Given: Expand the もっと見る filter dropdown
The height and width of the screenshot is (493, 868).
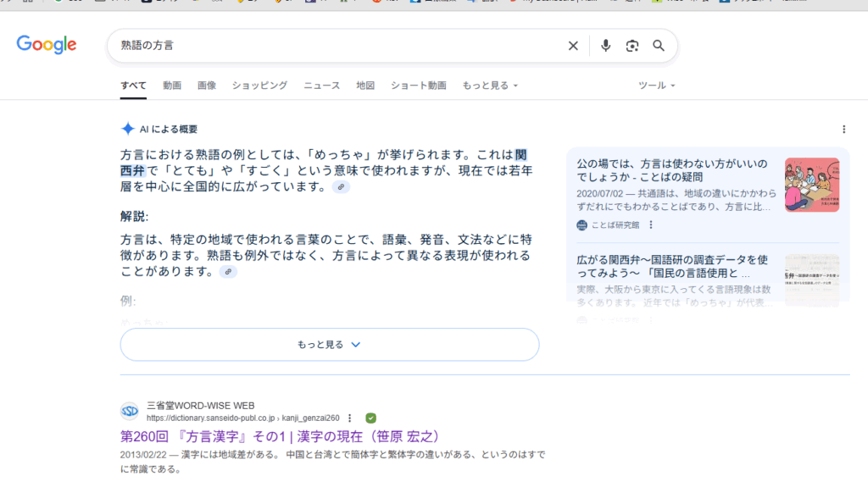Looking at the screenshot, I should click(x=489, y=86).
